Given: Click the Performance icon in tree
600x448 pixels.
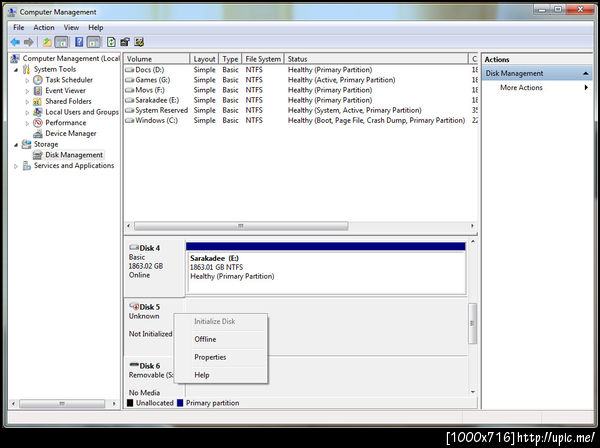Looking at the screenshot, I should (x=38, y=122).
